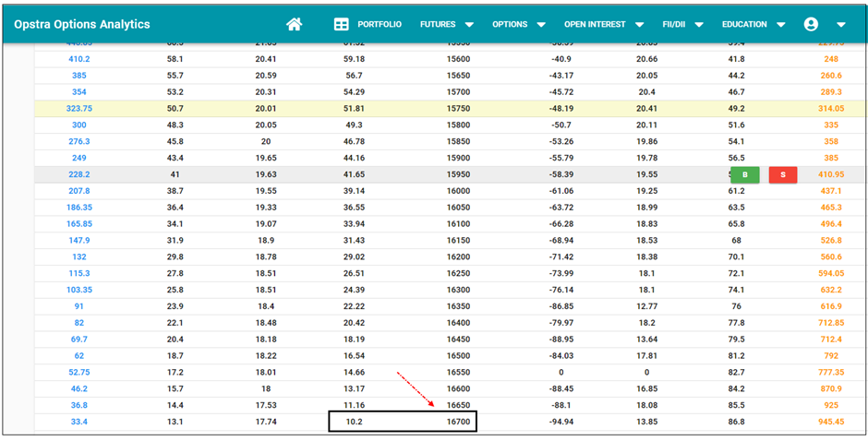Expand the Open Interest dropdown arrow
The height and width of the screenshot is (441, 868).
coord(639,25)
